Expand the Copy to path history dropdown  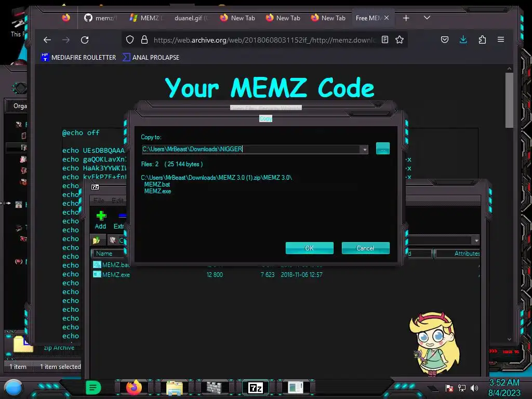pos(365,149)
